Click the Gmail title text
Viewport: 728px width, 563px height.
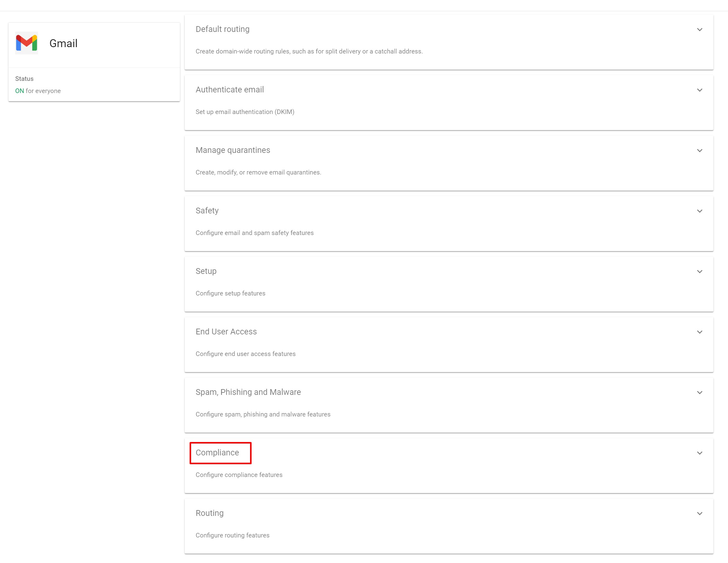63,43
